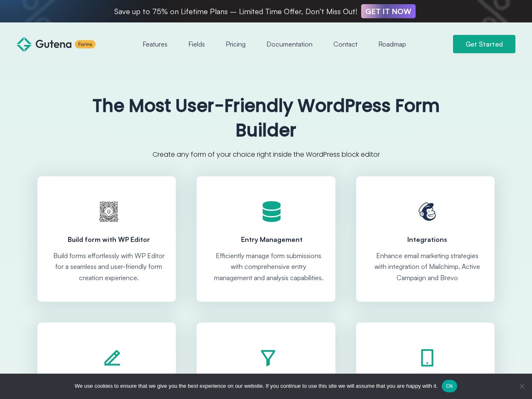Click the 'Create any form of your choice' subtitle

click(x=266, y=154)
